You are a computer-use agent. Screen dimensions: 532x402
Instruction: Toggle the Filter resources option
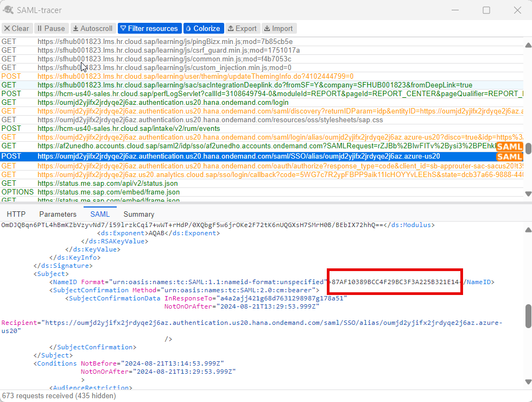pos(150,28)
